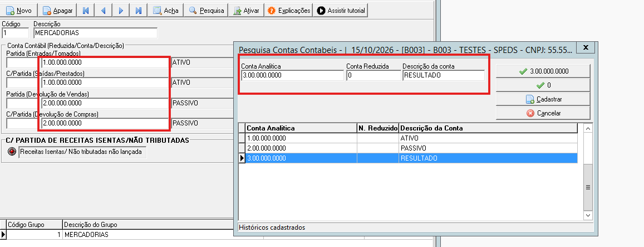Click Assistir tutorial button
Screen dimensions: 644x247
click(341, 10)
